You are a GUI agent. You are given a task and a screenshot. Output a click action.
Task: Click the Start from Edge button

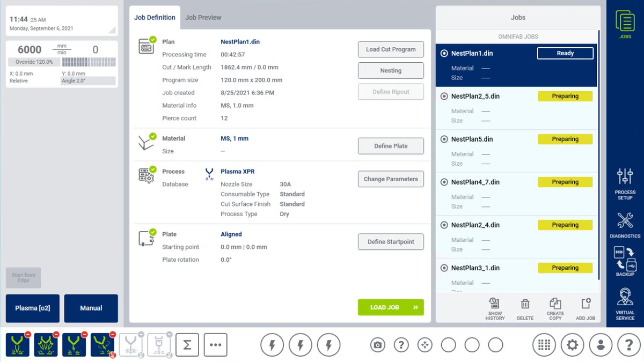coord(24,278)
